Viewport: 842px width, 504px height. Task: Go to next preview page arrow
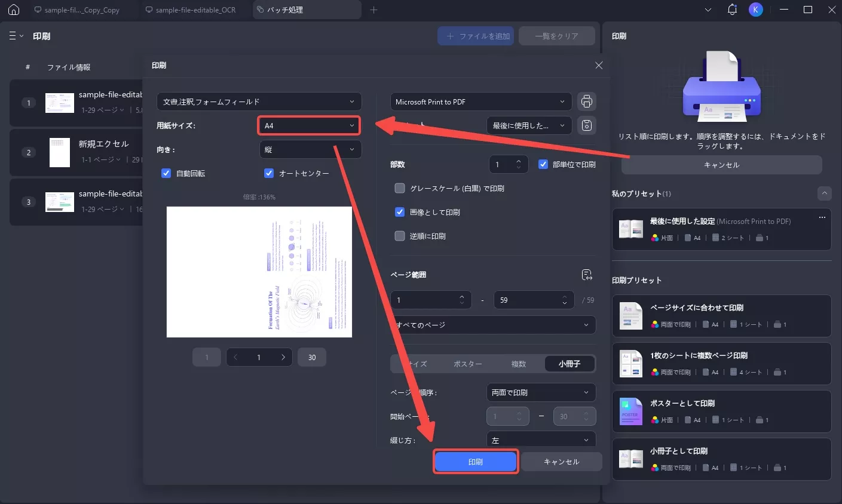(x=283, y=357)
